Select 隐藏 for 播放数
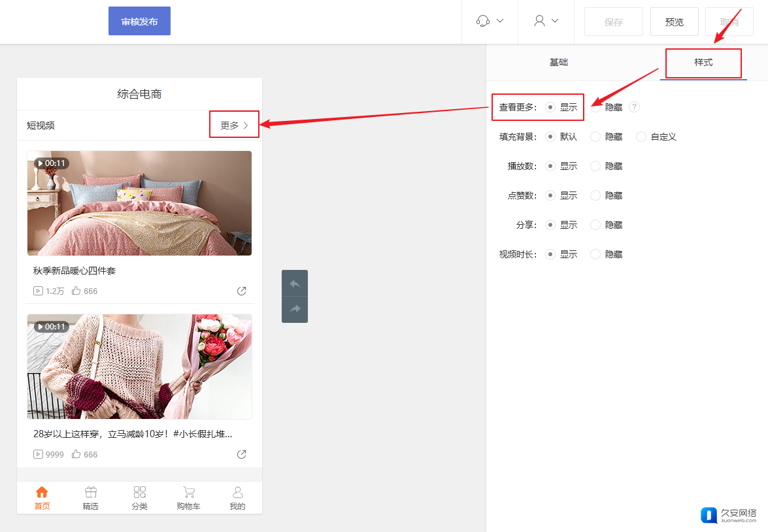Screen dimensions: 768x532 [595, 166]
